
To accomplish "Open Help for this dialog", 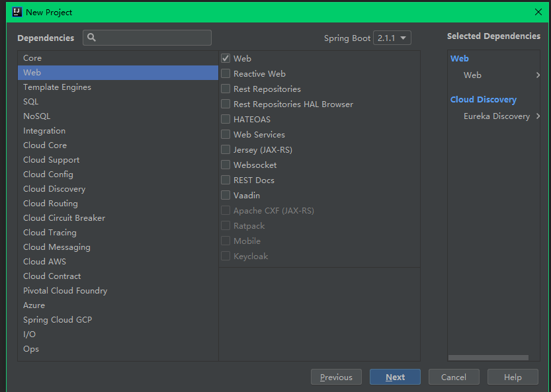I will point(513,377).
